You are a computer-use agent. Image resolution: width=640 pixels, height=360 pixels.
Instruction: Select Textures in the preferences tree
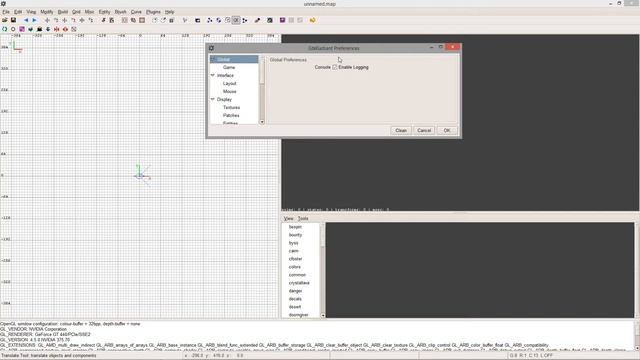coord(231,107)
